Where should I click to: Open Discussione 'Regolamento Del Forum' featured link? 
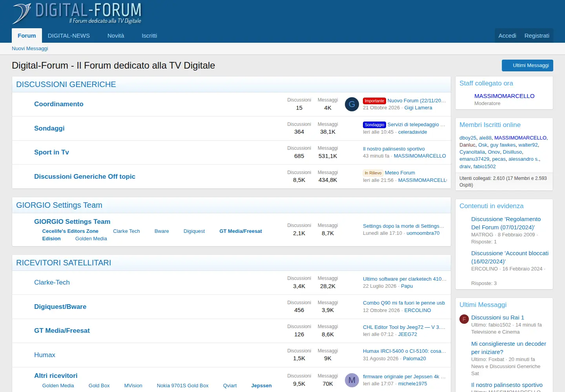[506, 223]
